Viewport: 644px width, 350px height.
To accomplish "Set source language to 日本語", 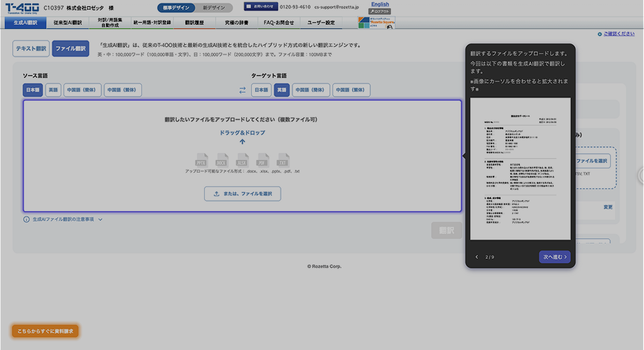I will tap(33, 90).
